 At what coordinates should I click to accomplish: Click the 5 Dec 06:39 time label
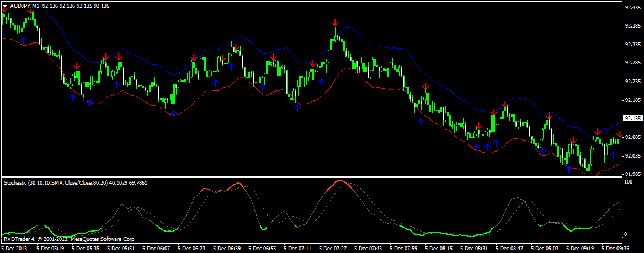point(227,248)
